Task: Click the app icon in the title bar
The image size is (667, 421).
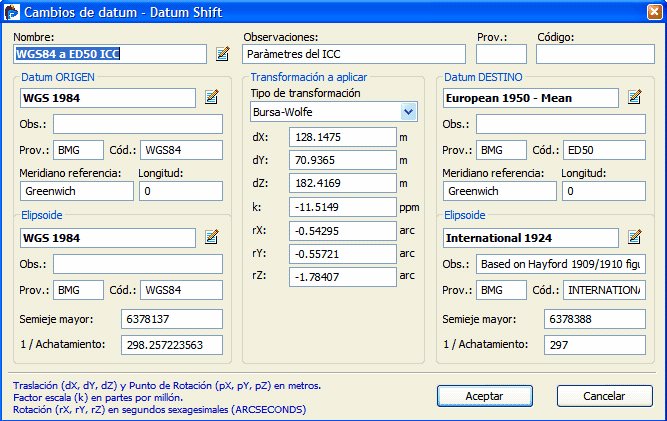Action: click(x=13, y=12)
